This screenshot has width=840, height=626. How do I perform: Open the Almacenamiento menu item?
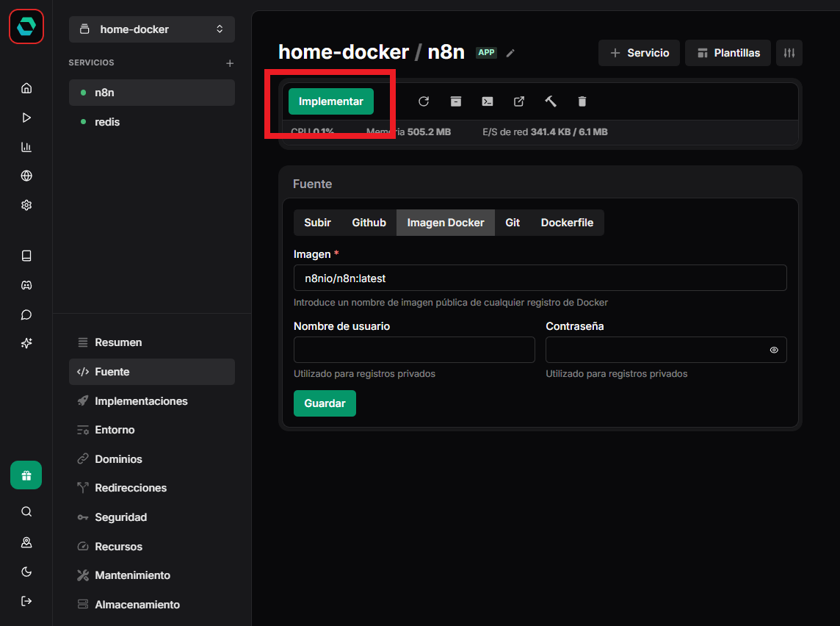click(x=152, y=605)
